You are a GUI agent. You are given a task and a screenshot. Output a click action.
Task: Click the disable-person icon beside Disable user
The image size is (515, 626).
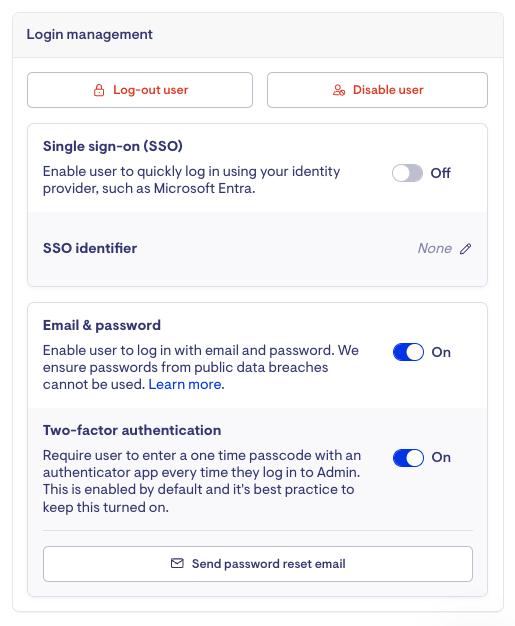tap(339, 90)
